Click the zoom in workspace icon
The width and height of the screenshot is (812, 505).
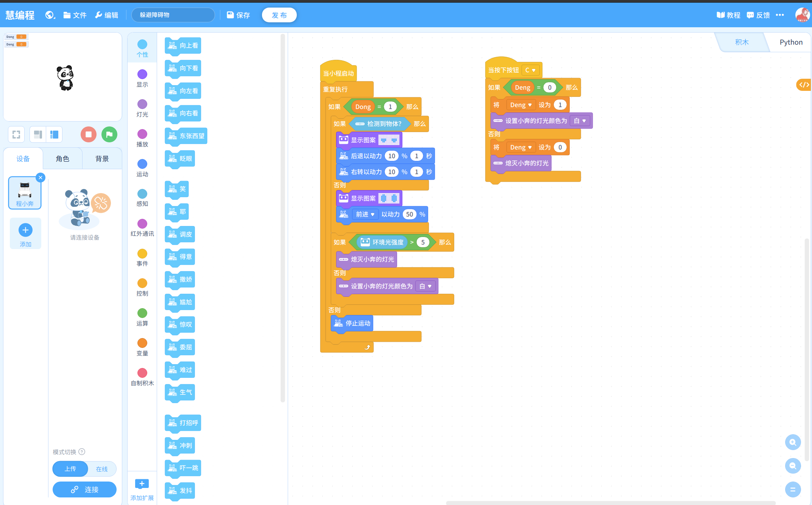click(793, 442)
